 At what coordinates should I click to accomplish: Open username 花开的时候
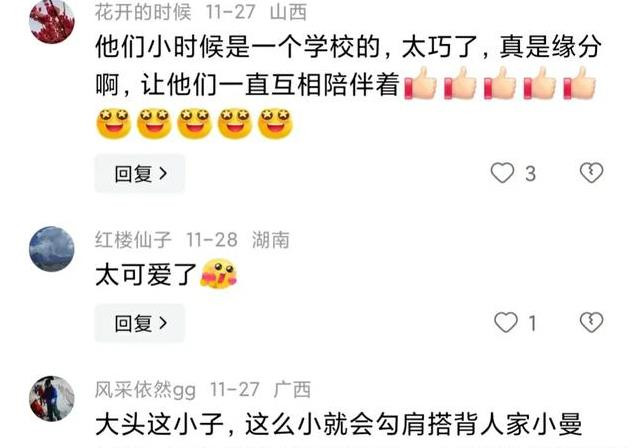tap(143, 12)
